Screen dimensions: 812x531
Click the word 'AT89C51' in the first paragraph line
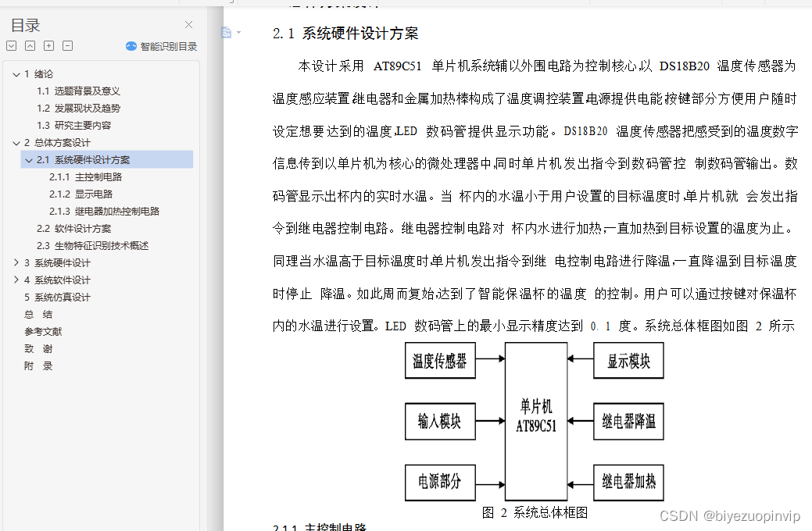click(x=397, y=66)
